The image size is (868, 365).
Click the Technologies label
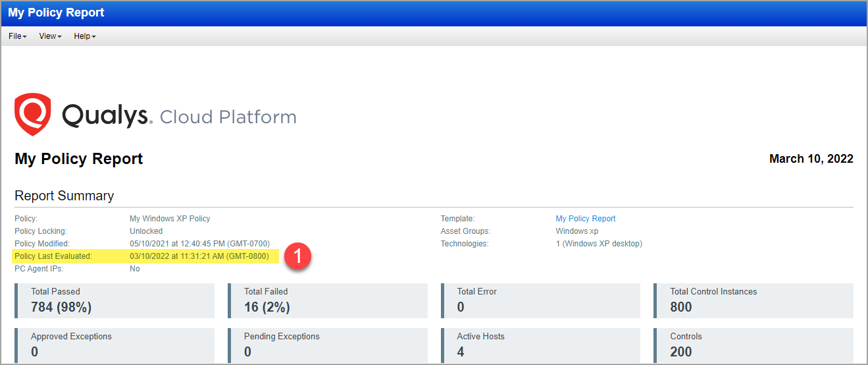(465, 244)
